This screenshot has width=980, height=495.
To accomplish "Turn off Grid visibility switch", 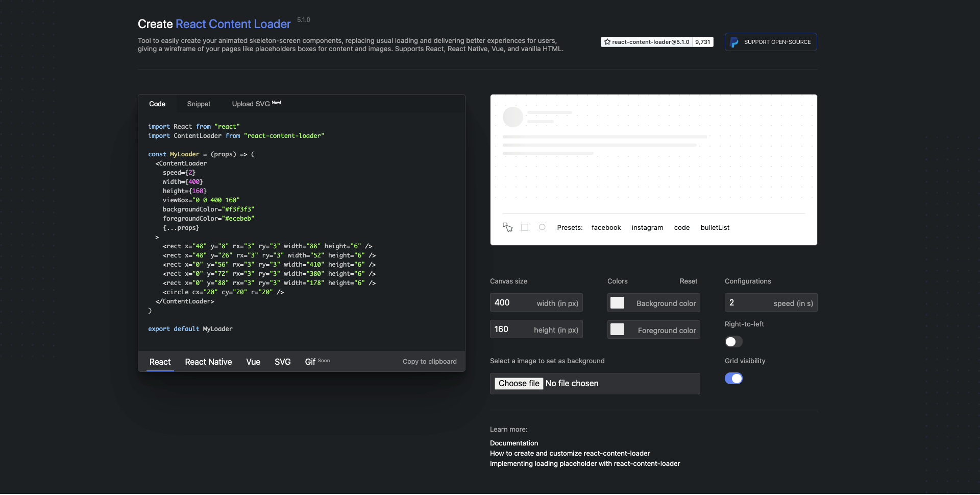I will 733,379.
